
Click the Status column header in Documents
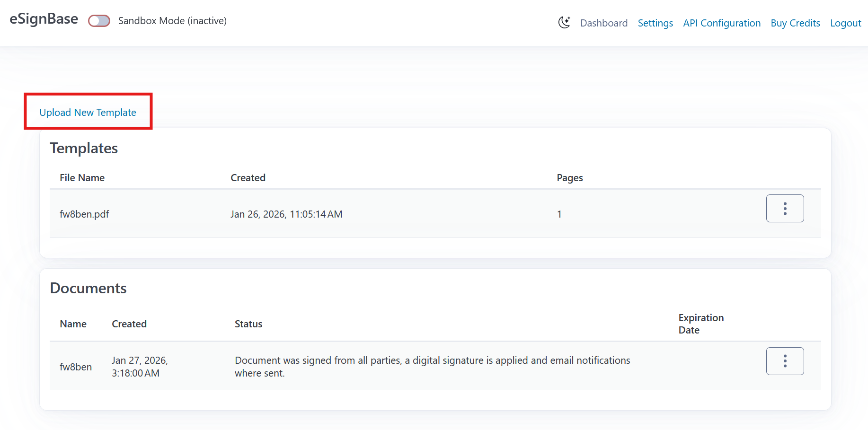248,324
